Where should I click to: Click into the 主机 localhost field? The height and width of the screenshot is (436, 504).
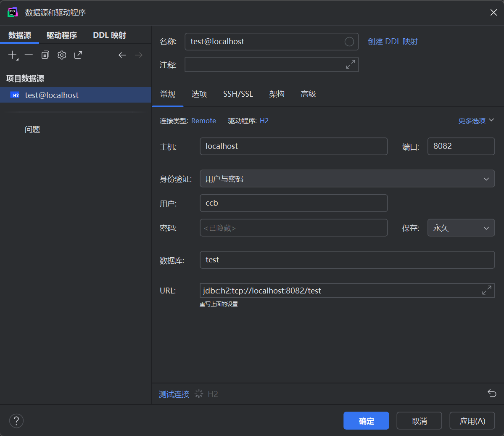[x=293, y=146]
